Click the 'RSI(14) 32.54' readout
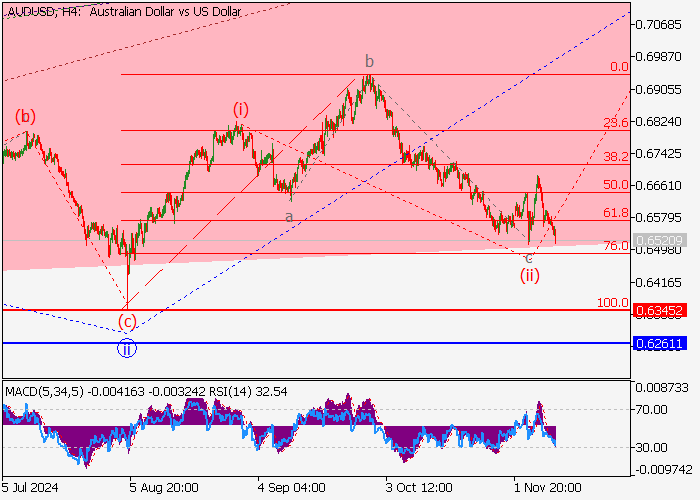700x500 pixels. click(x=248, y=392)
